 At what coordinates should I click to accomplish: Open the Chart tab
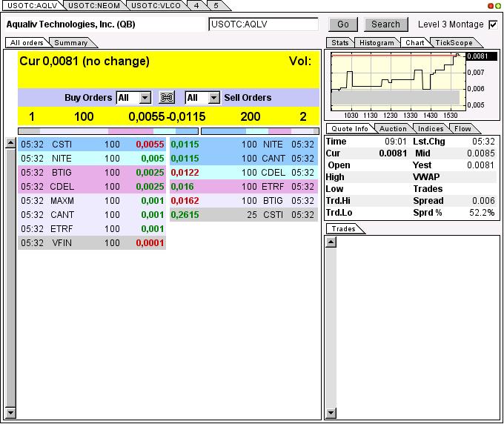[x=414, y=43]
